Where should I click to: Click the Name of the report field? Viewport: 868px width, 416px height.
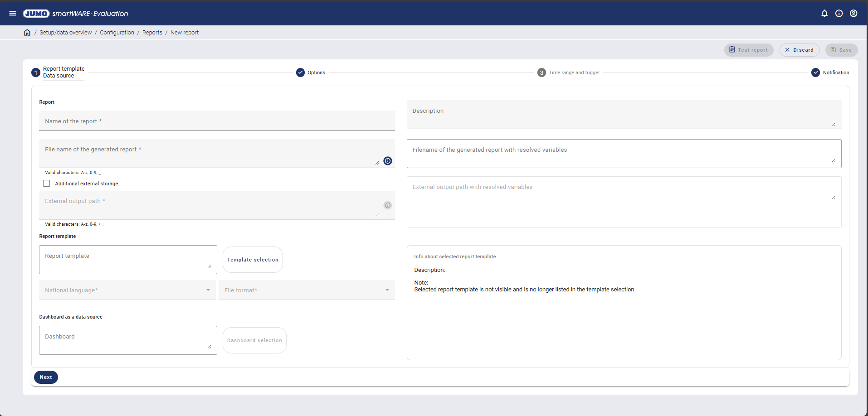(x=217, y=121)
